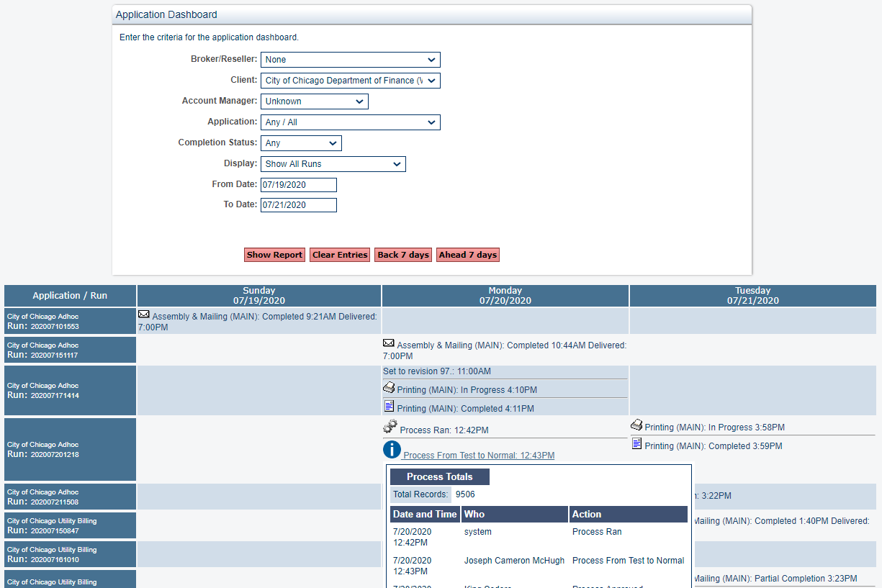Viewport: 882px width, 588px height.
Task: Focus the From Date input field
Action: 299,185
